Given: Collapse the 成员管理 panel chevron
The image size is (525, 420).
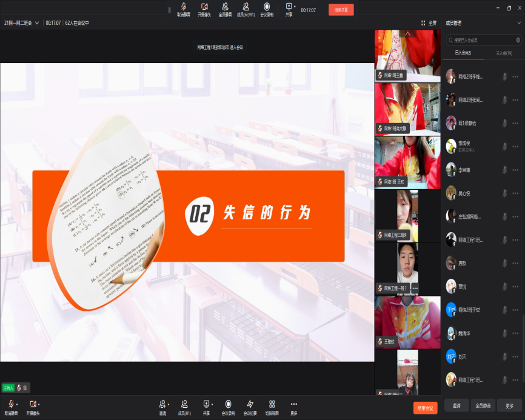Looking at the screenshot, I should [x=519, y=23].
